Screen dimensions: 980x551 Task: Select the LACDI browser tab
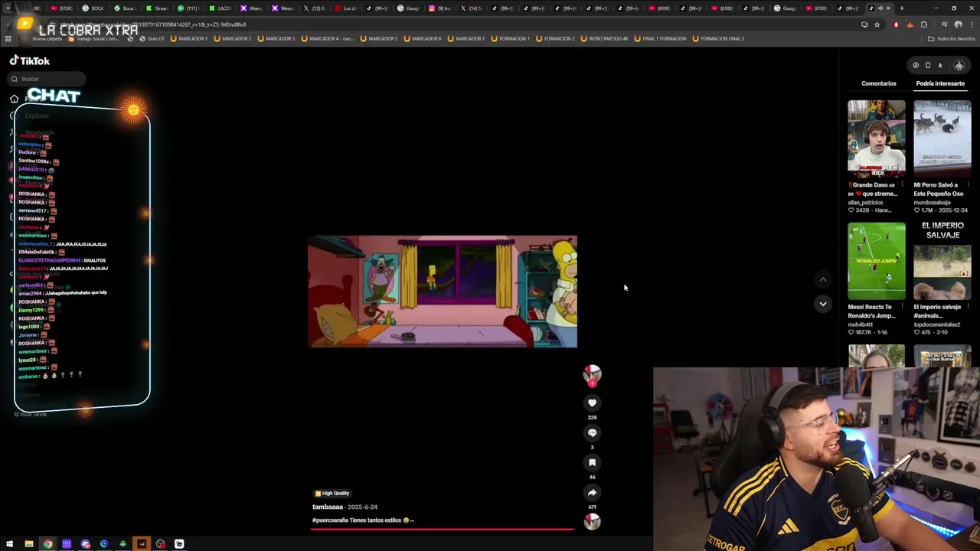(220, 8)
